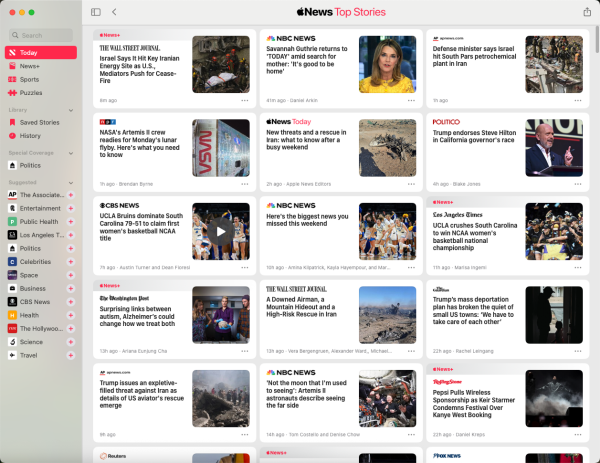The image size is (600, 463).
Task: Open Puzzles in the sidebar
Action: [41, 93]
